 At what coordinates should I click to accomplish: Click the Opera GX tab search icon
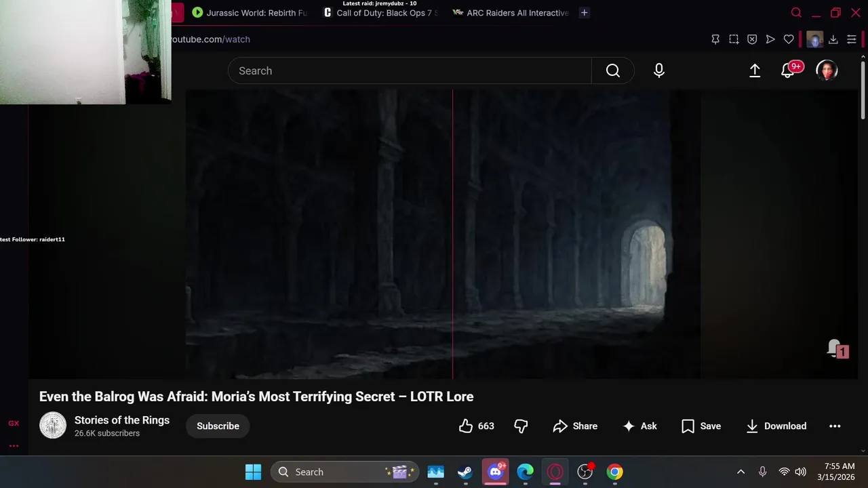coord(797,13)
